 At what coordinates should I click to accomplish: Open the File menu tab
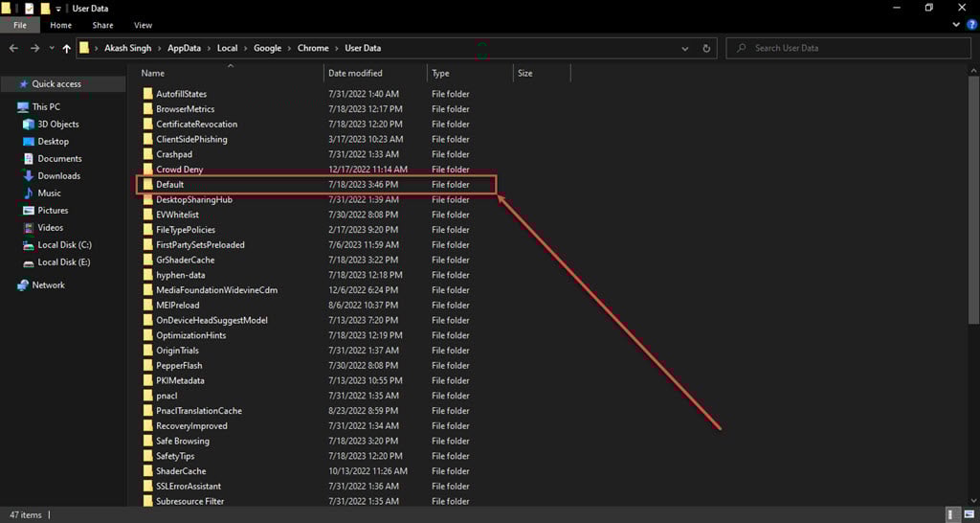tap(20, 26)
